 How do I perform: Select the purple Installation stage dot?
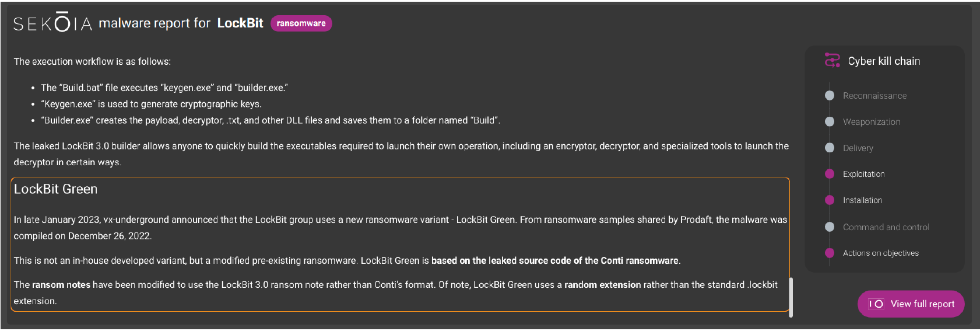pyautogui.click(x=830, y=200)
